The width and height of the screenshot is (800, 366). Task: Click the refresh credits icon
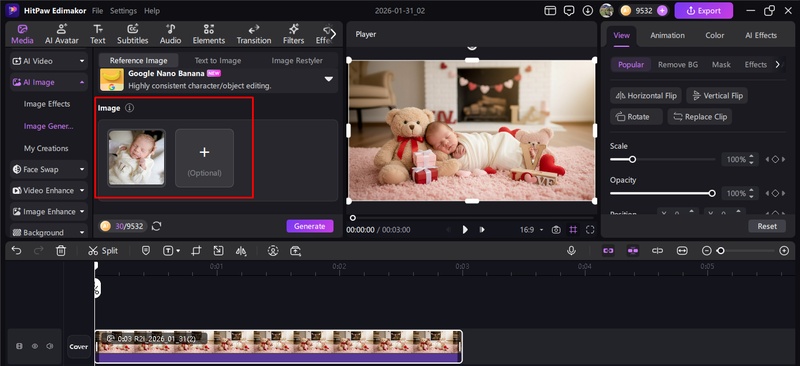click(157, 226)
